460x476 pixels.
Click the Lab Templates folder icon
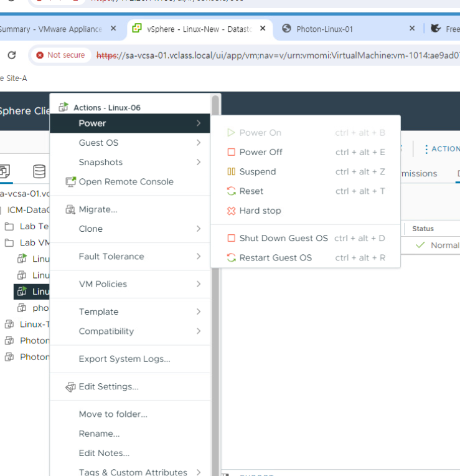(x=9, y=226)
